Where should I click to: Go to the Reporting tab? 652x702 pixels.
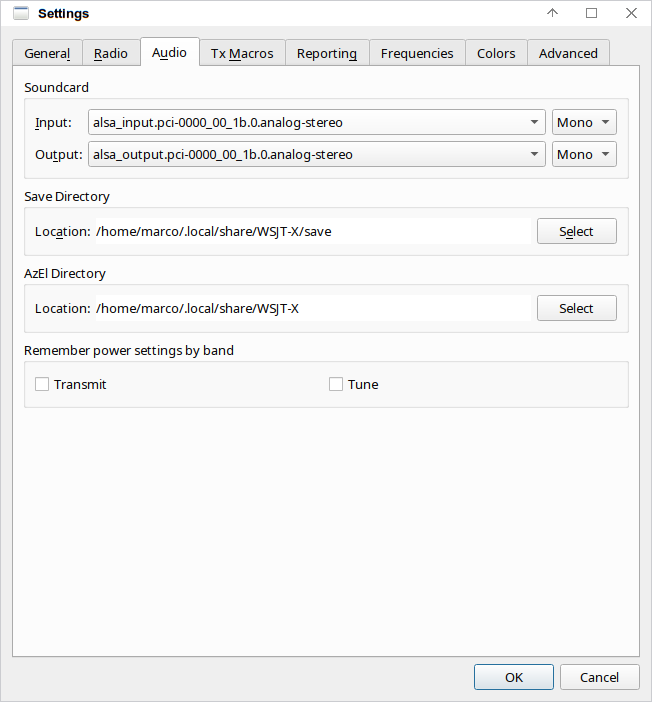pos(327,53)
